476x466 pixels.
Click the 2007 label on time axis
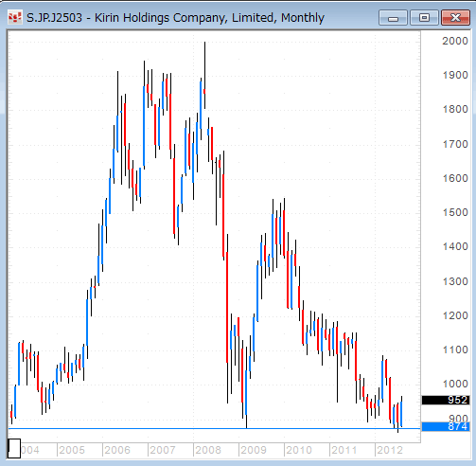(163, 450)
